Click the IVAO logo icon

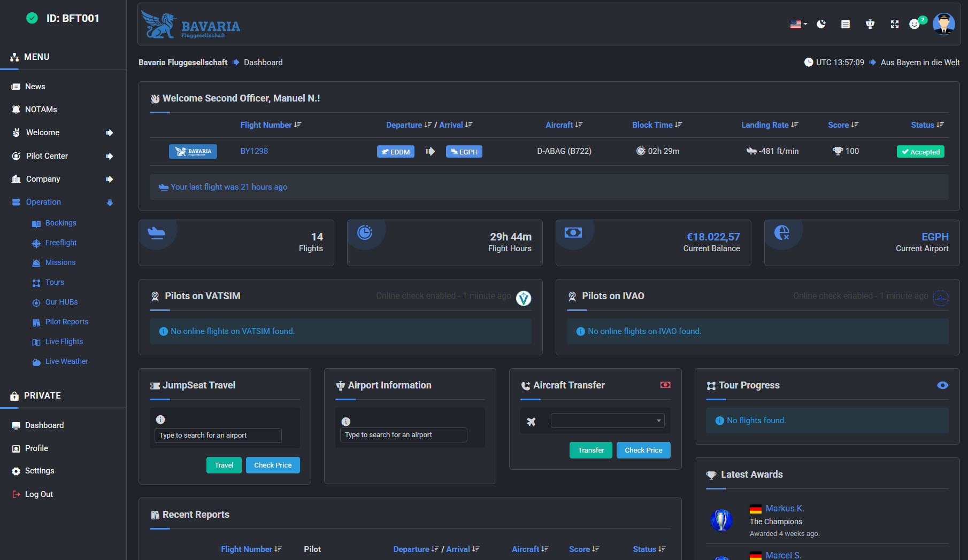(x=941, y=298)
